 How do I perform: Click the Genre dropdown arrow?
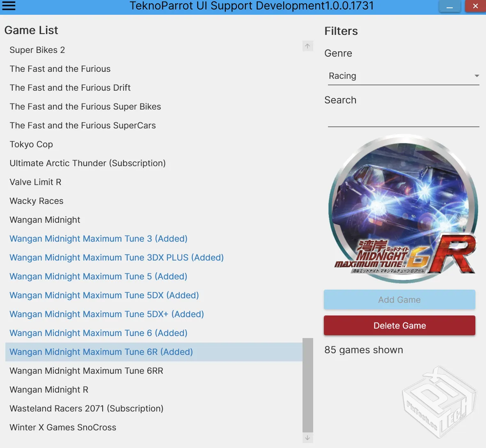click(x=477, y=76)
